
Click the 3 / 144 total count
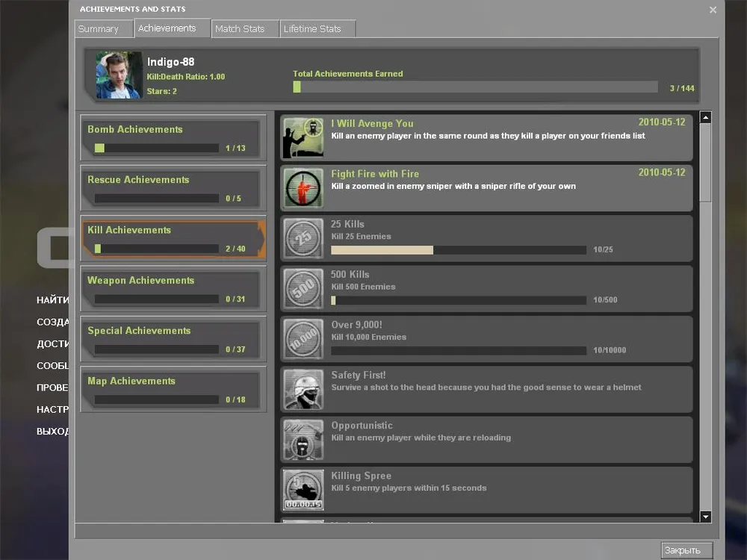pyautogui.click(x=682, y=88)
